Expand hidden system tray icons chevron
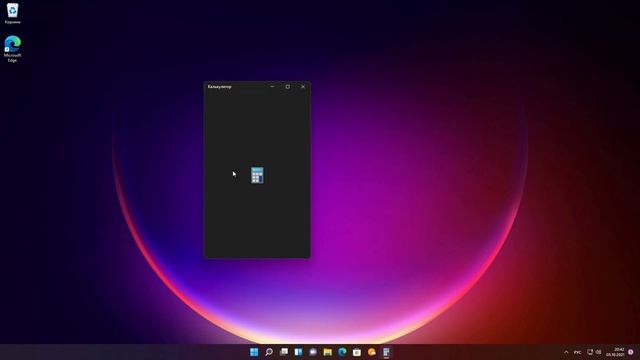The width and height of the screenshot is (640, 360). [x=566, y=352]
